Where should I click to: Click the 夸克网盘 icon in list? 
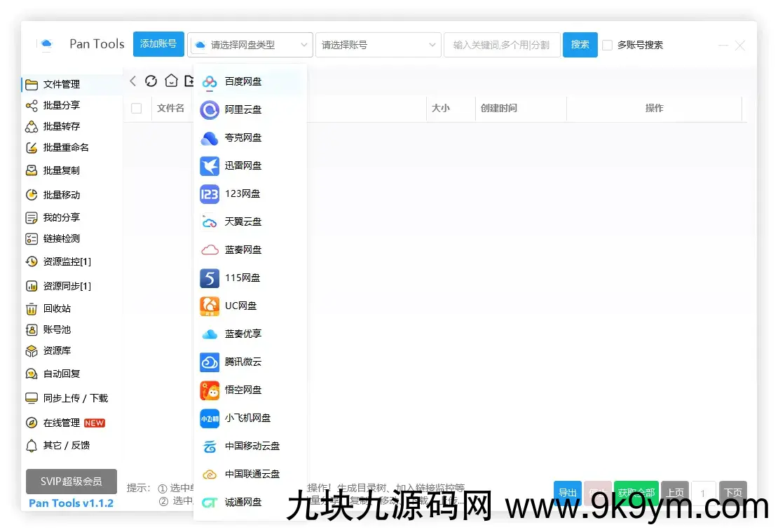(x=210, y=138)
